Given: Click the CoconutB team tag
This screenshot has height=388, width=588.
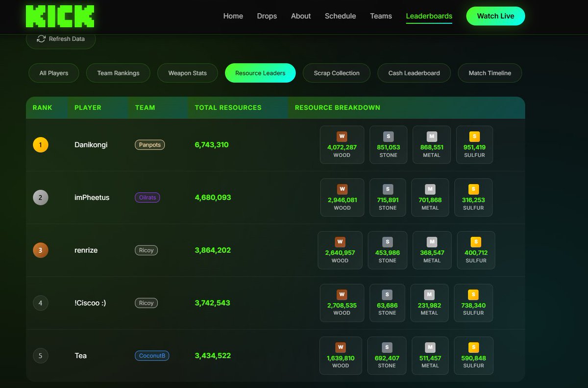Looking at the screenshot, I should 152,356.
